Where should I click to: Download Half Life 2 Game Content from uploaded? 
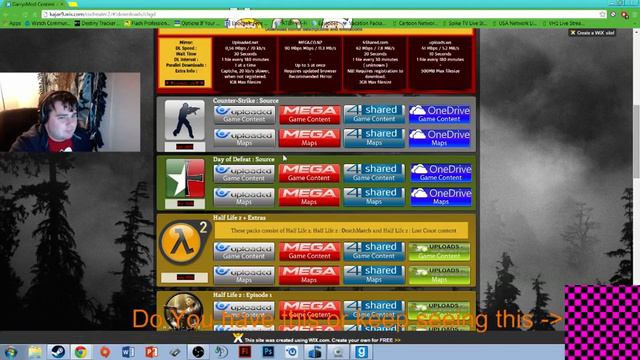click(244, 251)
